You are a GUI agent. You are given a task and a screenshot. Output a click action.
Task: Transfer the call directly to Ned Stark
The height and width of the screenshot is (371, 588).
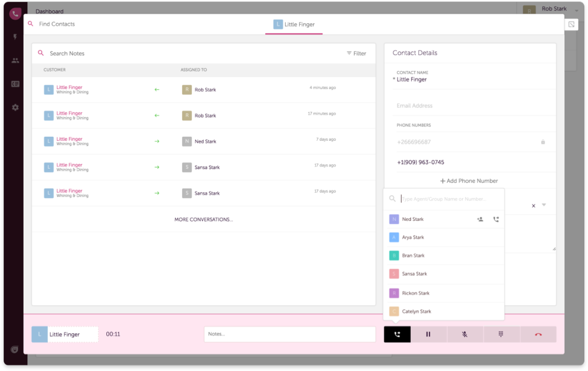pyautogui.click(x=496, y=219)
